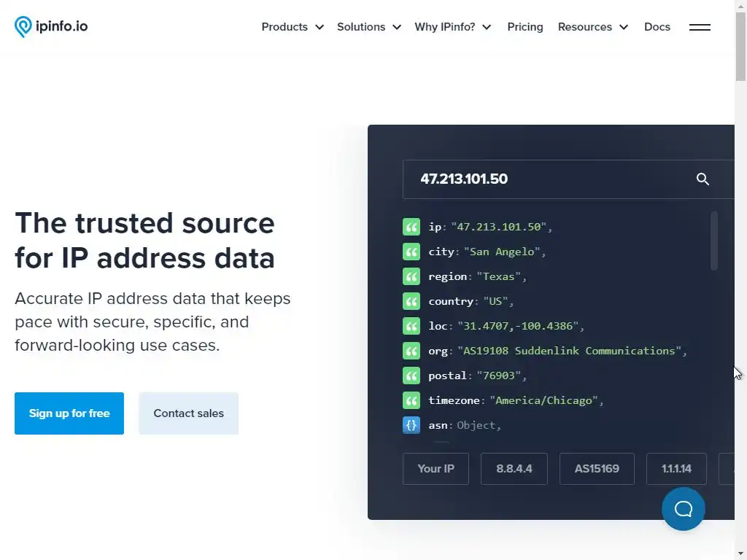Screen dimensions: 747x560
Task: Click the page scrollbar down arrow
Action: pos(741,554)
